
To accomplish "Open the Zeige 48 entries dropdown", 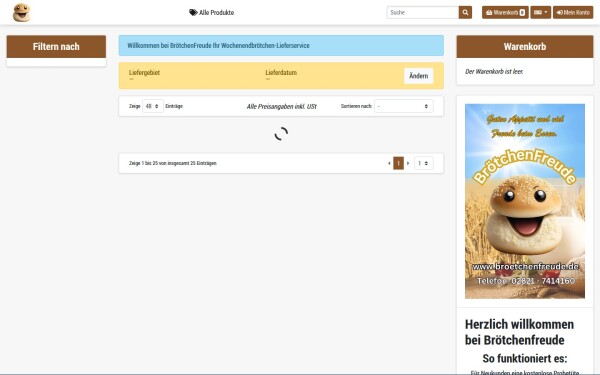I will tap(153, 106).
